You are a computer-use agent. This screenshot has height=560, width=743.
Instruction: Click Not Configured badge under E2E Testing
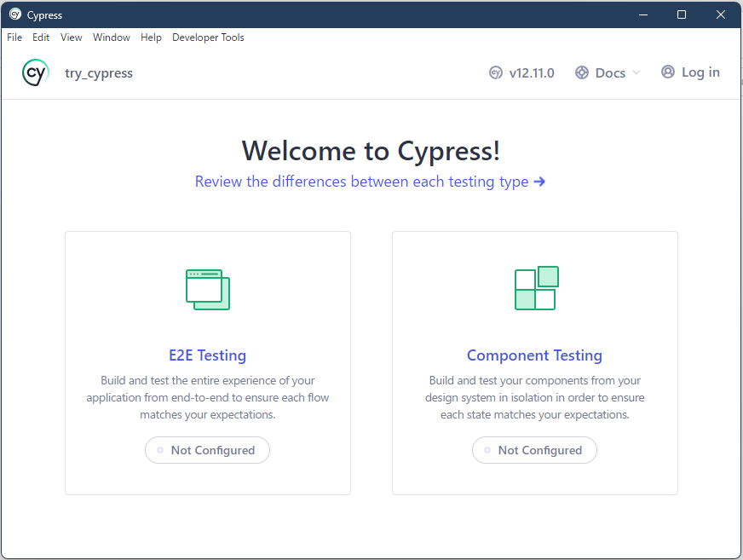pos(208,450)
